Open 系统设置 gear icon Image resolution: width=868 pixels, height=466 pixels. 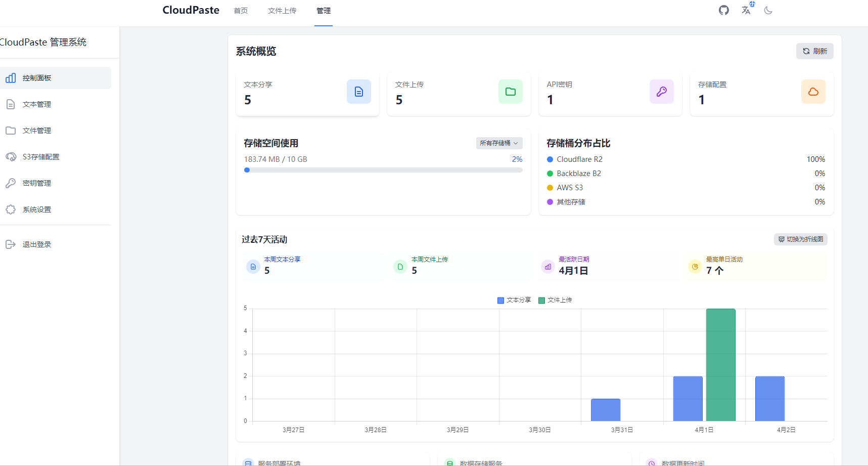click(11, 209)
